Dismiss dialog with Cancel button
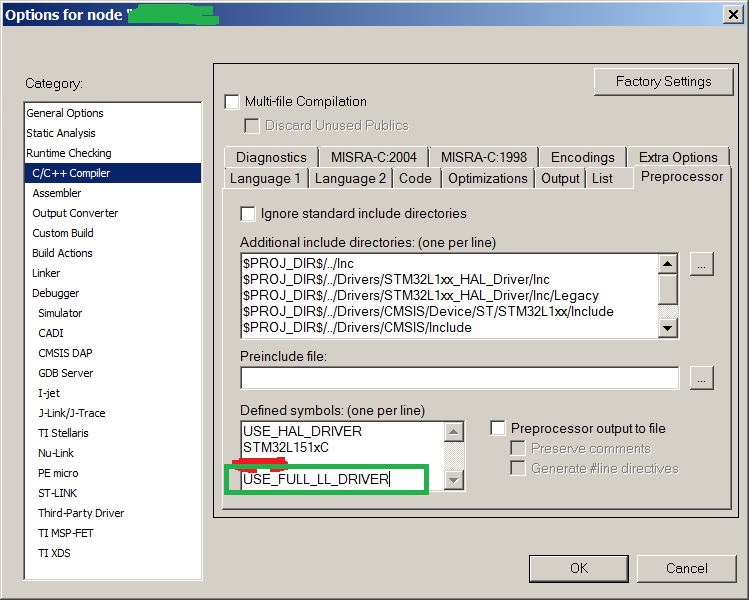The height and width of the screenshot is (600, 749). pos(686,568)
